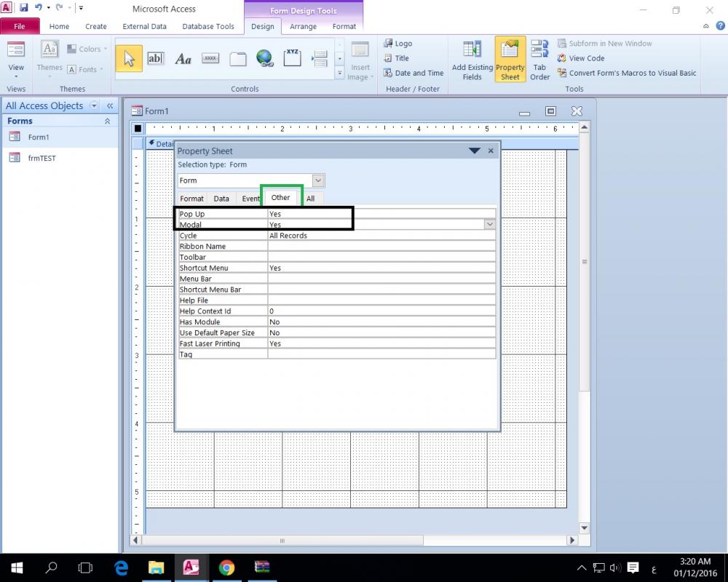Open the Modal property dropdown arrow

489,224
